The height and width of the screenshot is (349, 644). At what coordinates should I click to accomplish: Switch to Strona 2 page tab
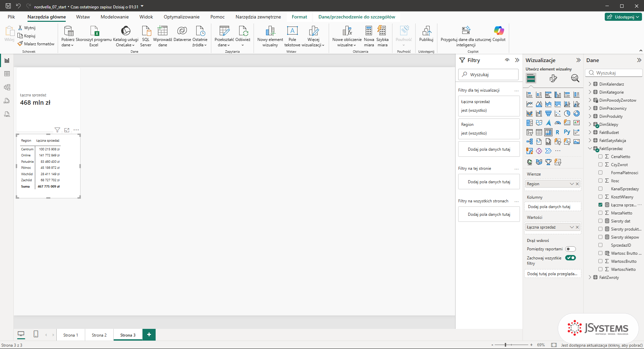point(99,335)
